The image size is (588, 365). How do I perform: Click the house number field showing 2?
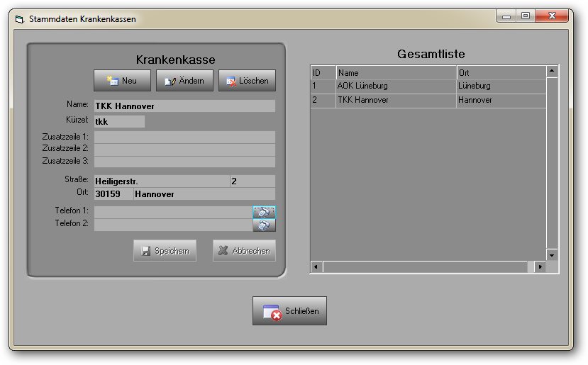tap(253, 181)
